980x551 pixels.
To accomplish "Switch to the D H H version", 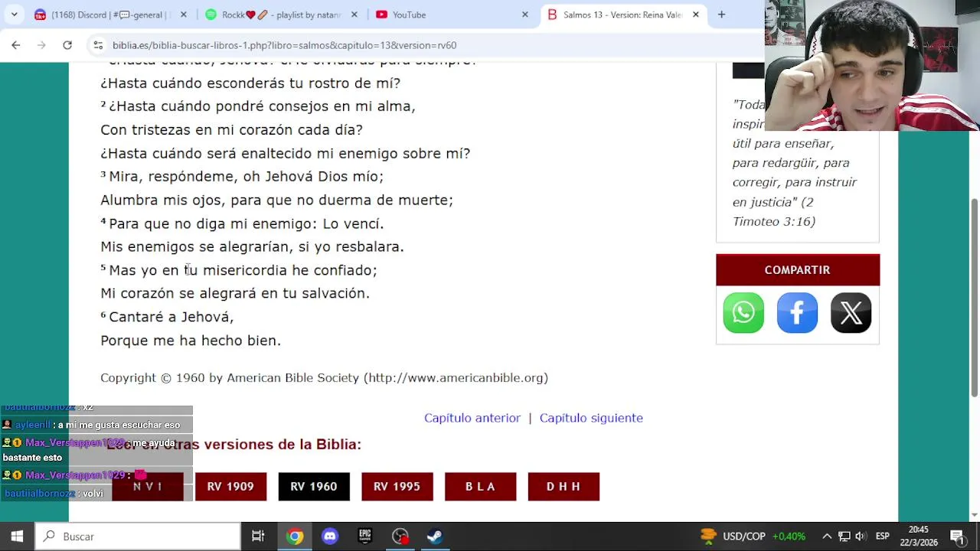I will pyautogui.click(x=563, y=487).
